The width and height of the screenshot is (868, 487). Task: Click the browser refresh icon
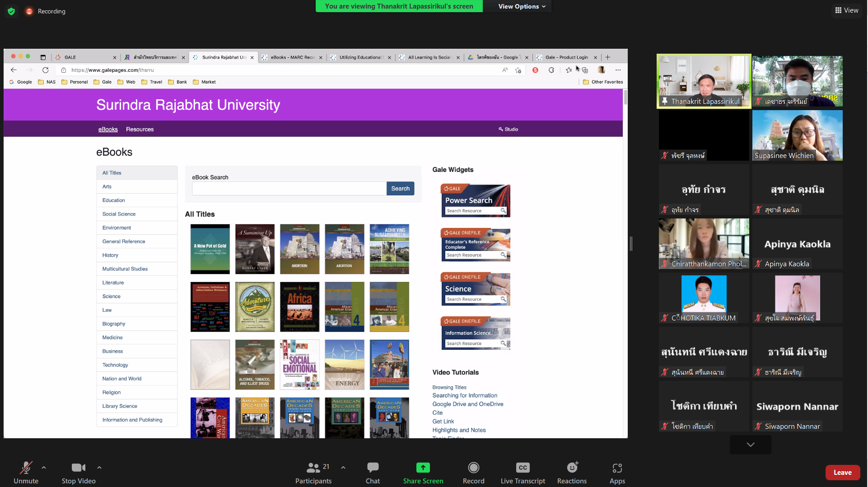click(45, 70)
